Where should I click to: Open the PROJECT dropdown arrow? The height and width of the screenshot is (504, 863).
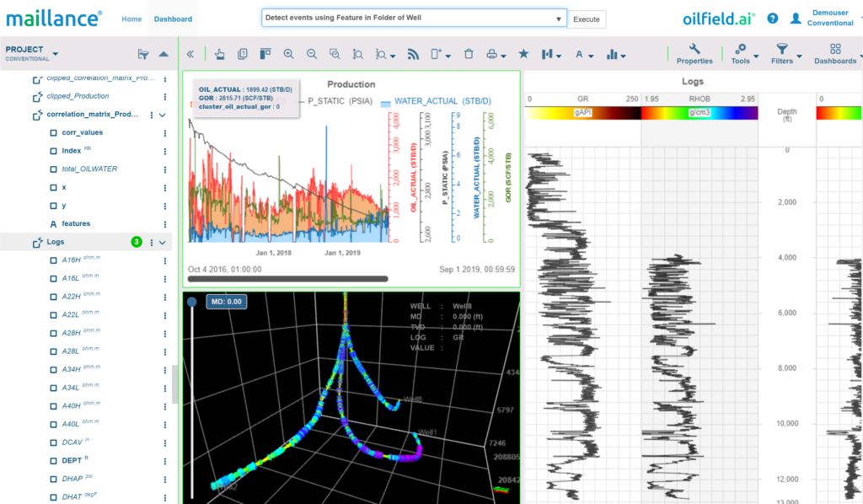coord(56,54)
